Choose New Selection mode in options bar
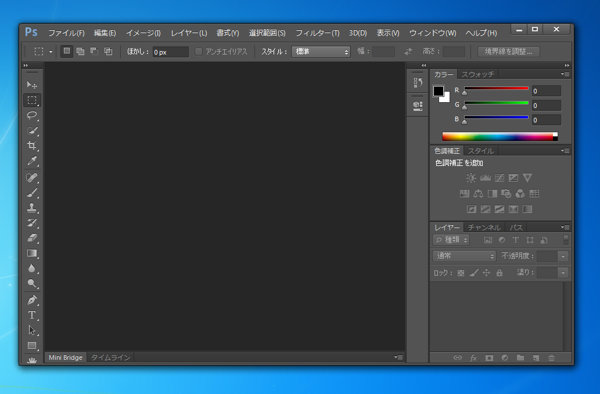 67,51
